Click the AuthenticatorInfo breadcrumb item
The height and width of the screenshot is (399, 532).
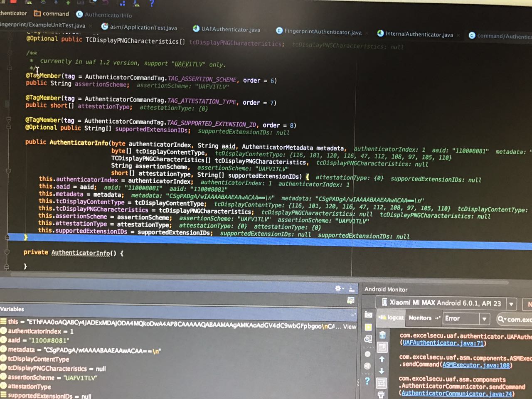[x=104, y=15]
